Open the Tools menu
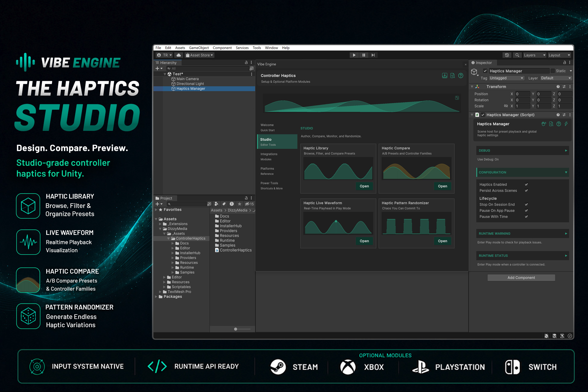 pyautogui.click(x=257, y=48)
